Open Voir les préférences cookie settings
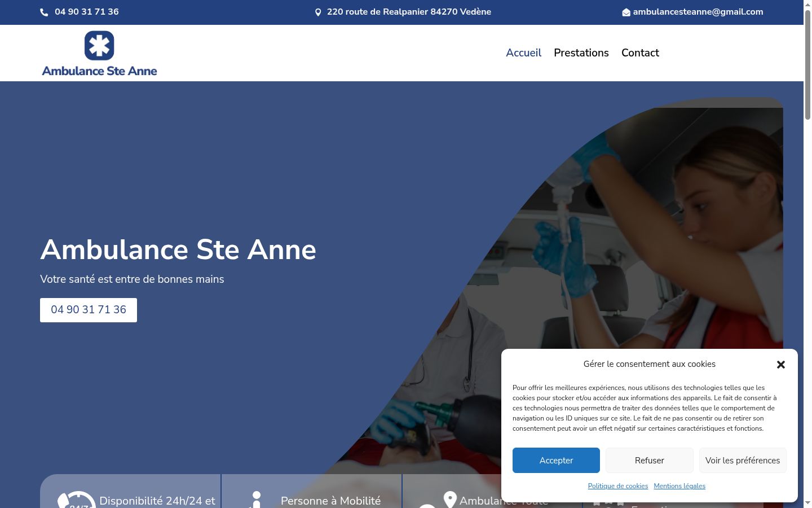Viewport: 812px width, 508px height. 743,461
